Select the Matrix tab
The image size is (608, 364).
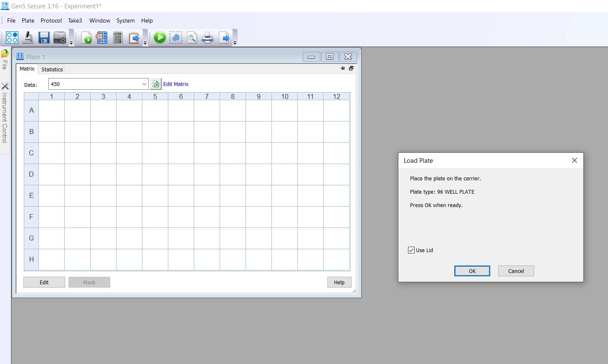pyautogui.click(x=27, y=69)
